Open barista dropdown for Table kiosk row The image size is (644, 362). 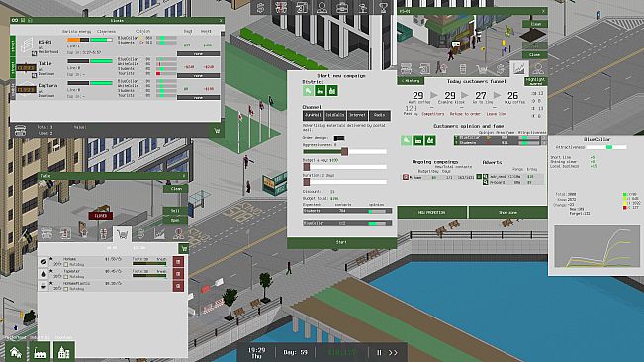199,75
